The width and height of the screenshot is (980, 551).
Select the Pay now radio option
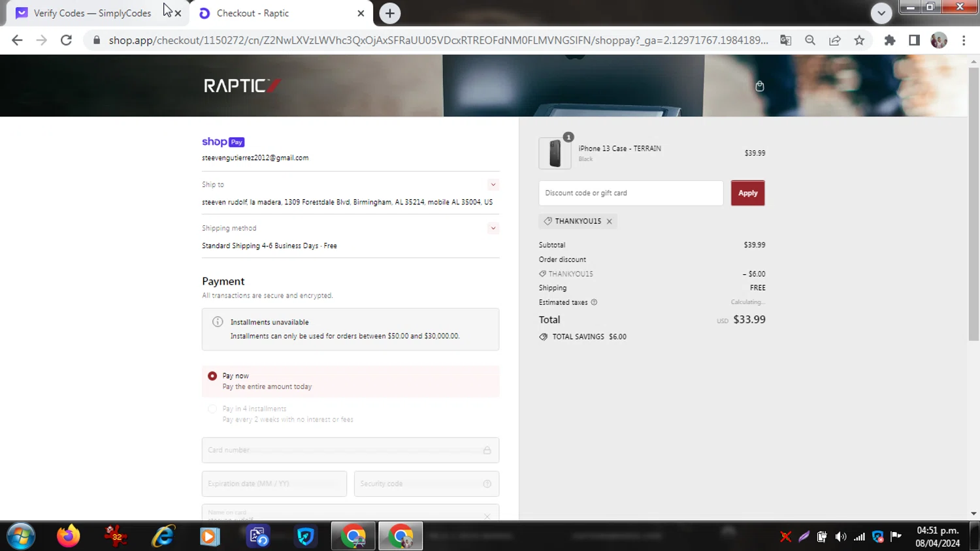tap(212, 376)
